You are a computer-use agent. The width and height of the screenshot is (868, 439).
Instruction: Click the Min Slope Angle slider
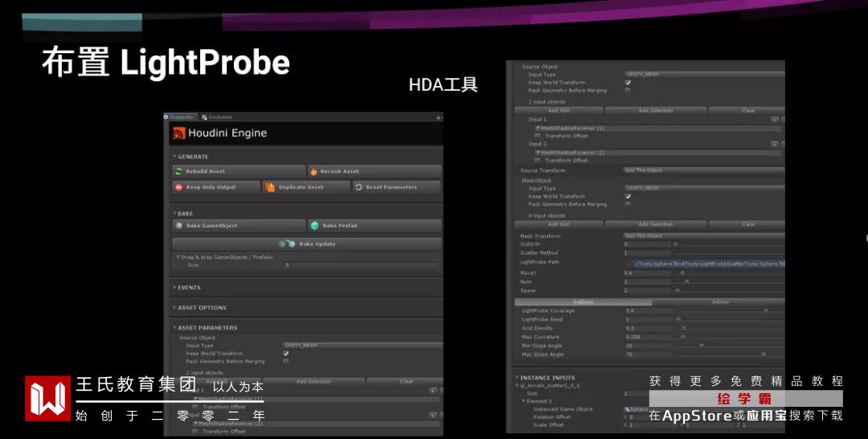click(x=729, y=346)
